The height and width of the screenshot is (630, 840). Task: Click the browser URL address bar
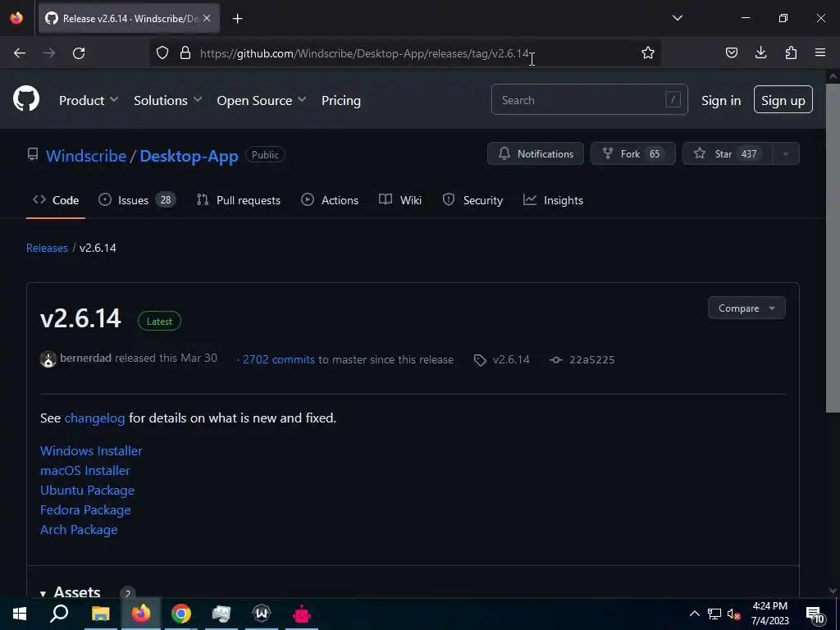tap(404, 53)
